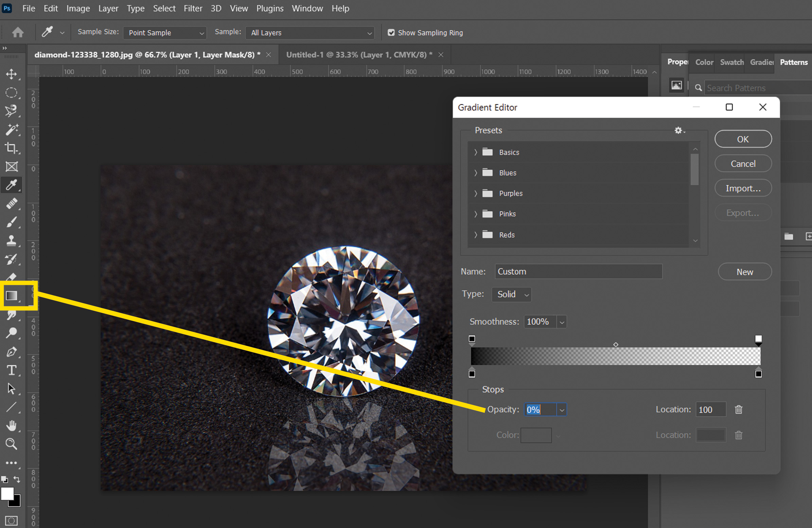The height and width of the screenshot is (528, 812).
Task: Select the Crop tool
Action: point(12,148)
